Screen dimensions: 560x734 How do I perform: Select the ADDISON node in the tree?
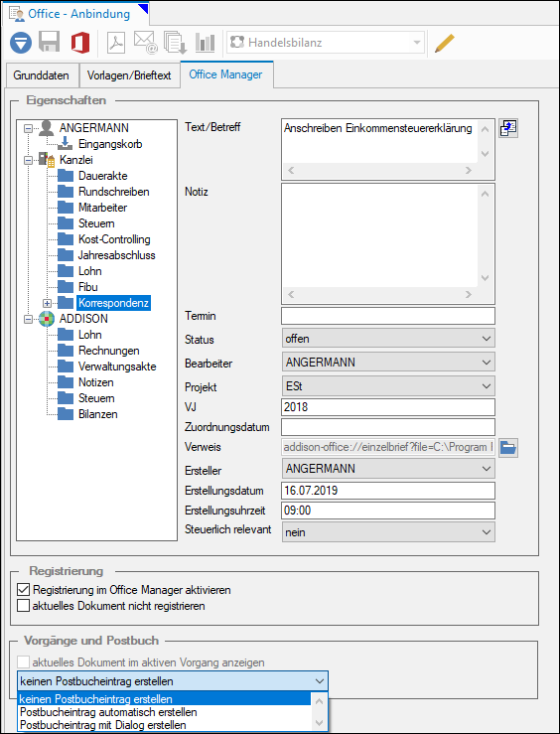[x=83, y=319]
